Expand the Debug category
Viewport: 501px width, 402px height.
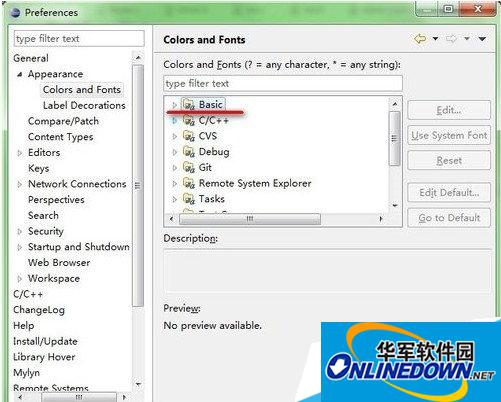tap(174, 152)
